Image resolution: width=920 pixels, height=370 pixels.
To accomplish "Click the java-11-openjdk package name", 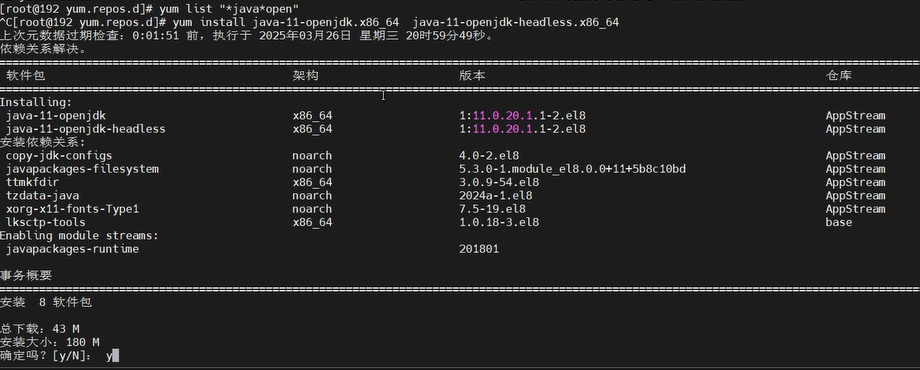I will pyautogui.click(x=56, y=116).
